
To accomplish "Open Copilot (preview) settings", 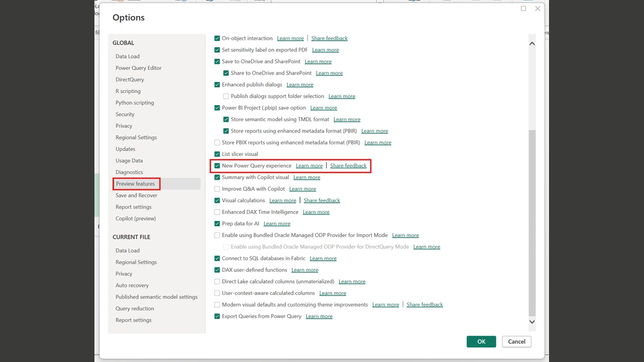I will click(136, 219).
